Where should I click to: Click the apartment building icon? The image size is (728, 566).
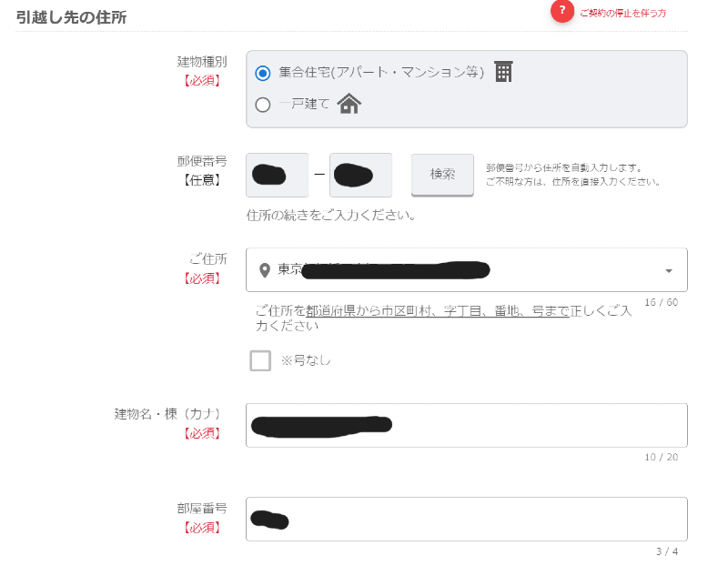pos(503,72)
